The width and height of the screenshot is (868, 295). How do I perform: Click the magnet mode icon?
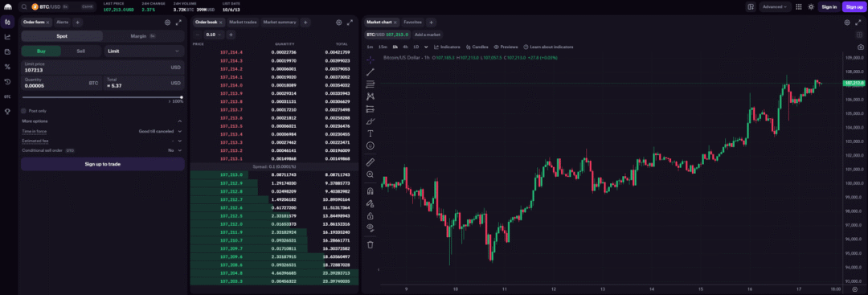371,191
